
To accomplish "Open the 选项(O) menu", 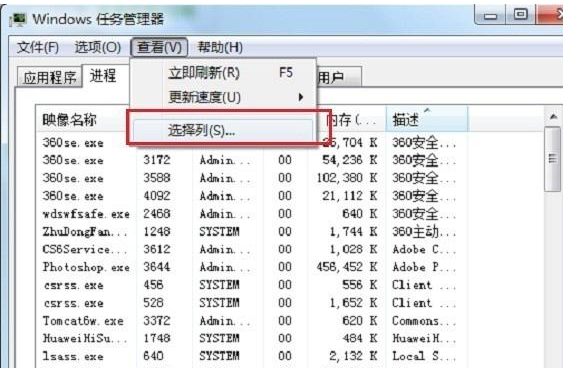I will (98, 47).
